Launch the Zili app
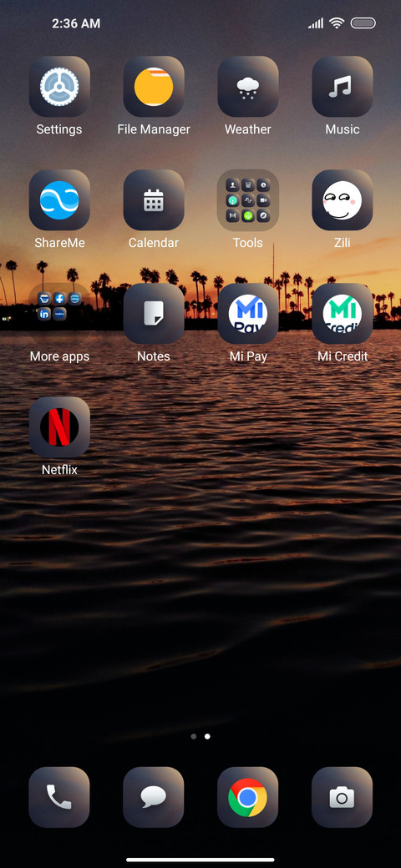 pyautogui.click(x=343, y=199)
